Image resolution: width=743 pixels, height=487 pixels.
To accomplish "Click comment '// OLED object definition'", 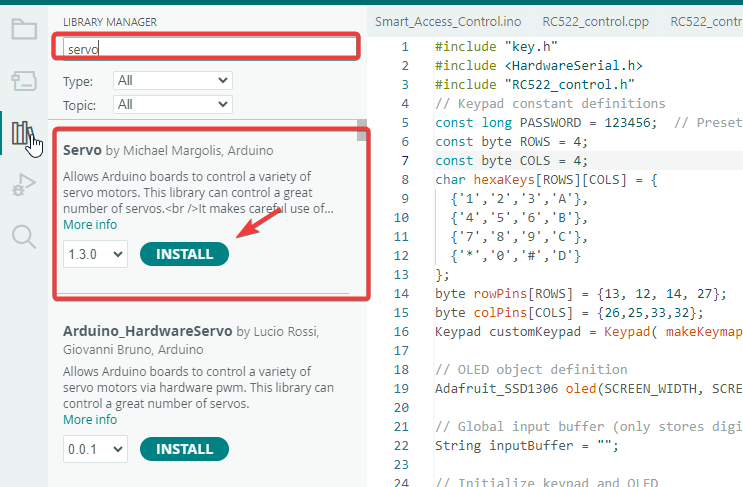I will (531, 370).
